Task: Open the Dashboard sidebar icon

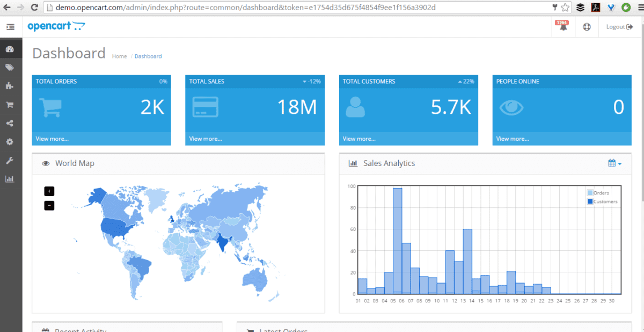Action: [x=10, y=49]
